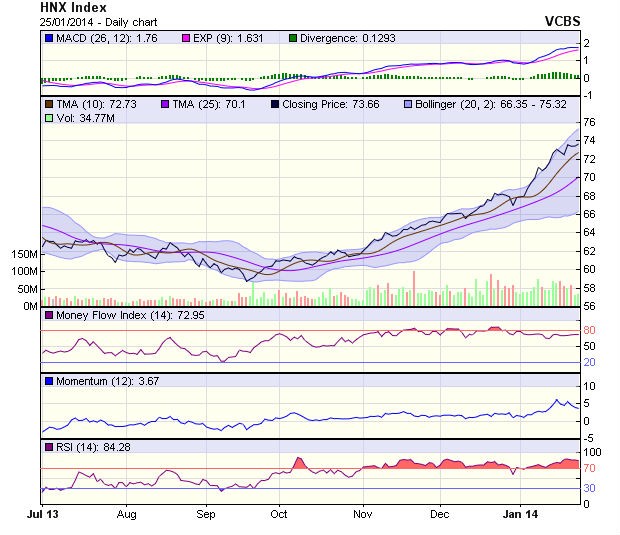Screen dimensions: 620x535
Task: Click the Jul 13 date axis label
Action: tap(43, 515)
